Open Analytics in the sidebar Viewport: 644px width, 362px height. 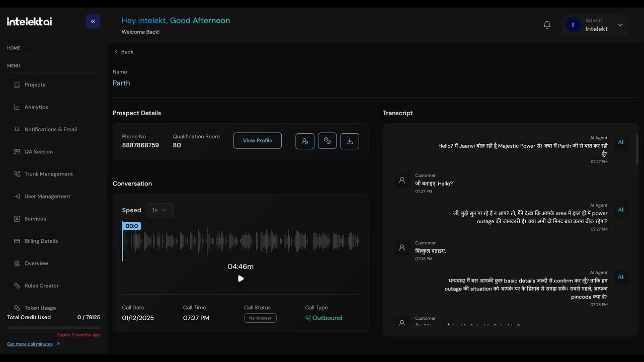(36, 107)
